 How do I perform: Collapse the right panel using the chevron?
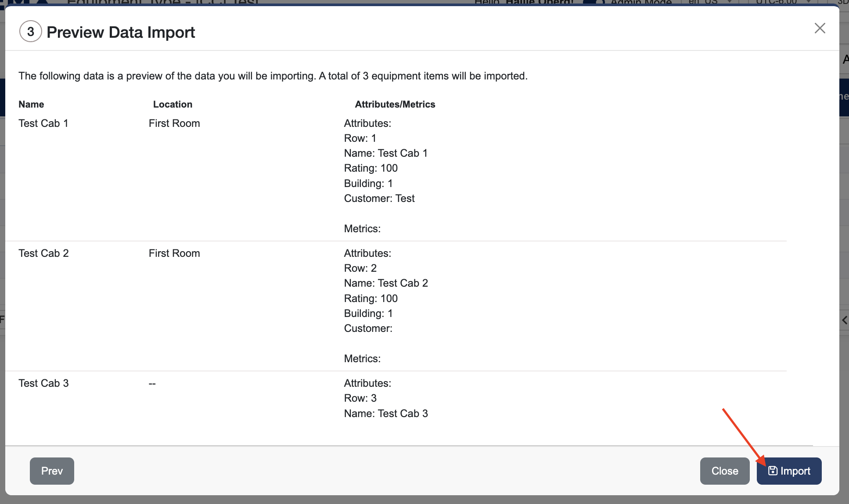point(845,320)
